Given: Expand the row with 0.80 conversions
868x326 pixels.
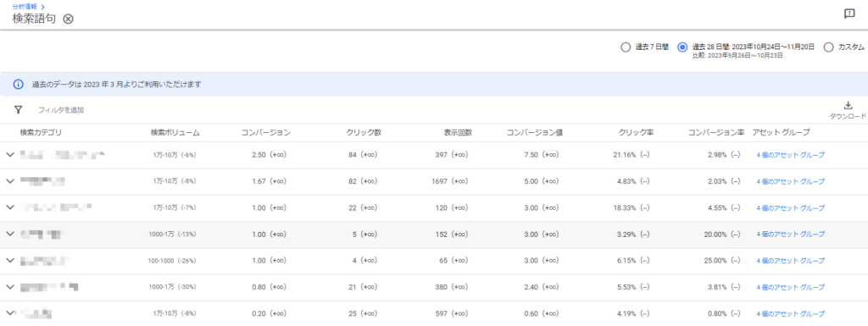Looking at the screenshot, I should pyautogui.click(x=9, y=287).
